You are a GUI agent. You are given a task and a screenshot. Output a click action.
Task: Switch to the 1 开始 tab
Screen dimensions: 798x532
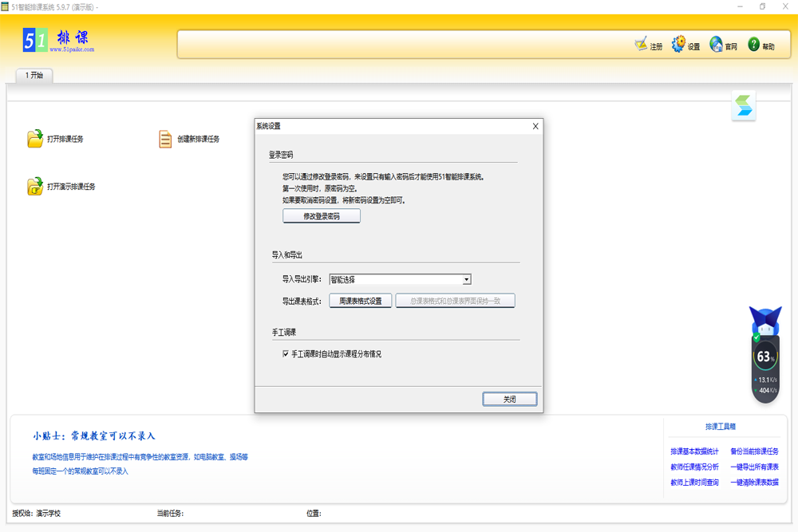pyautogui.click(x=34, y=75)
